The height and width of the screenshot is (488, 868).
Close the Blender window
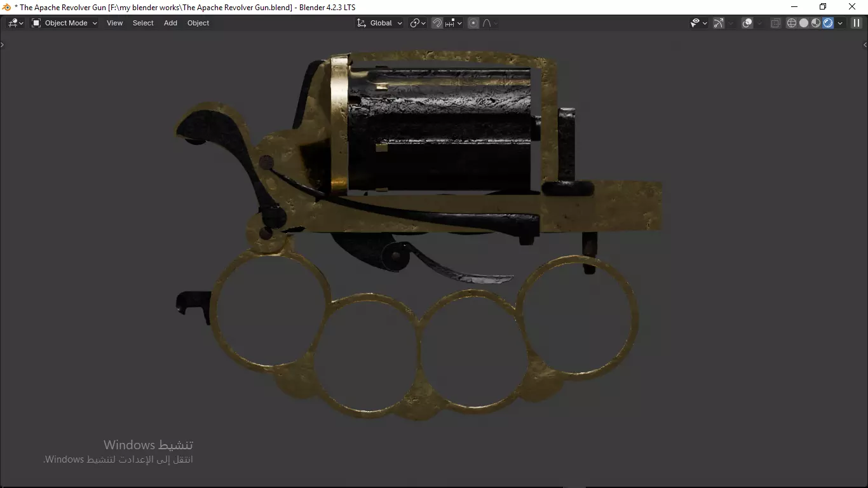click(853, 7)
